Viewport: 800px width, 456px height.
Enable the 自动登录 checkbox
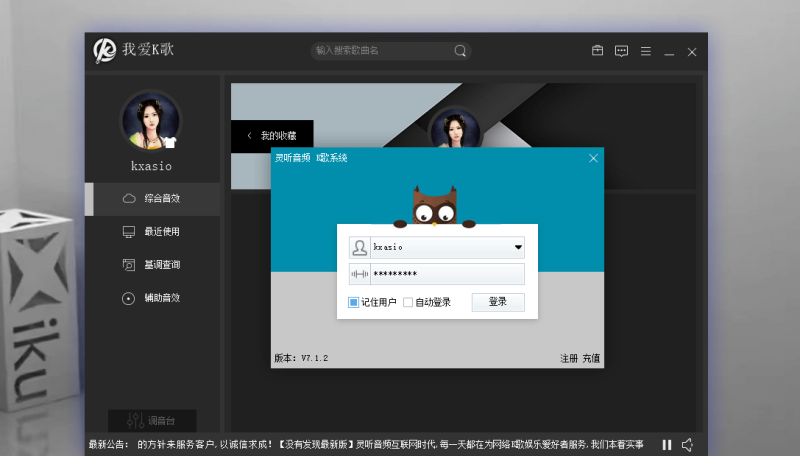click(x=408, y=302)
